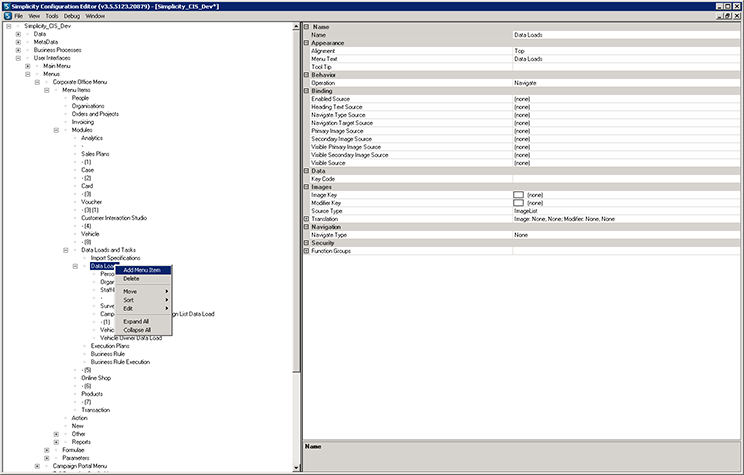This screenshot has width=744, height=475.
Task: Select Import Specifications tree item
Action: 115,258
